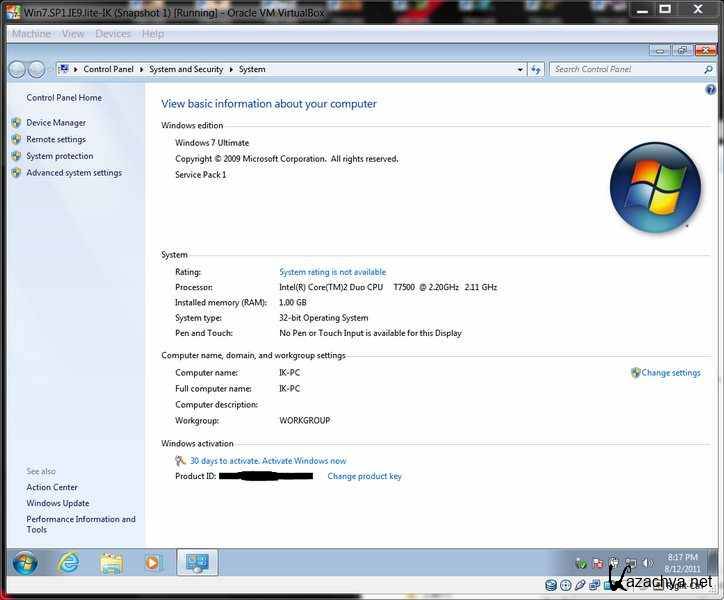Open the VirtualBox Devices menu
Image resolution: width=724 pixels, height=600 pixels.
point(113,34)
